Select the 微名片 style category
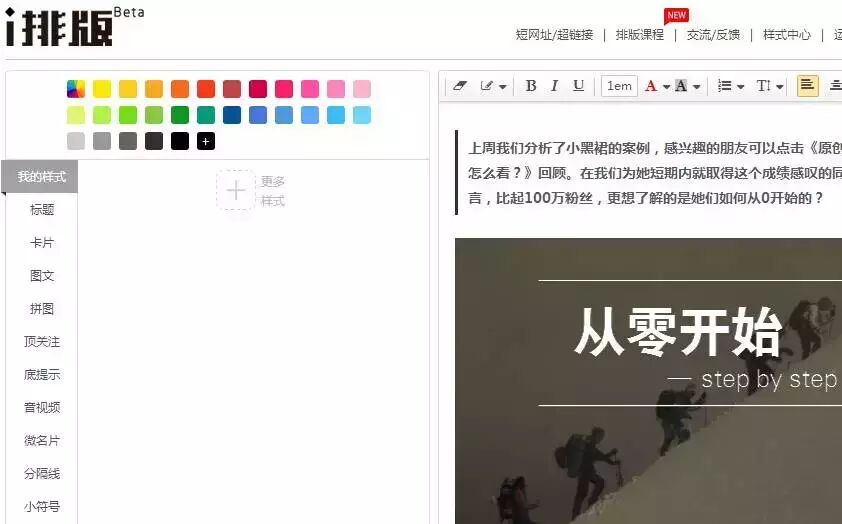Viewport: 842px width, 524px height. click(42, 441)
